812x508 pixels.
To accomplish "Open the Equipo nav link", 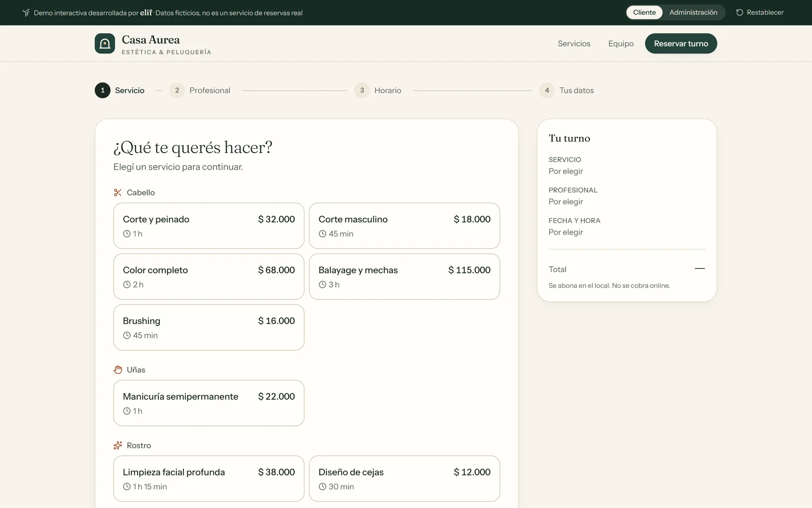I will pos(621,44).
